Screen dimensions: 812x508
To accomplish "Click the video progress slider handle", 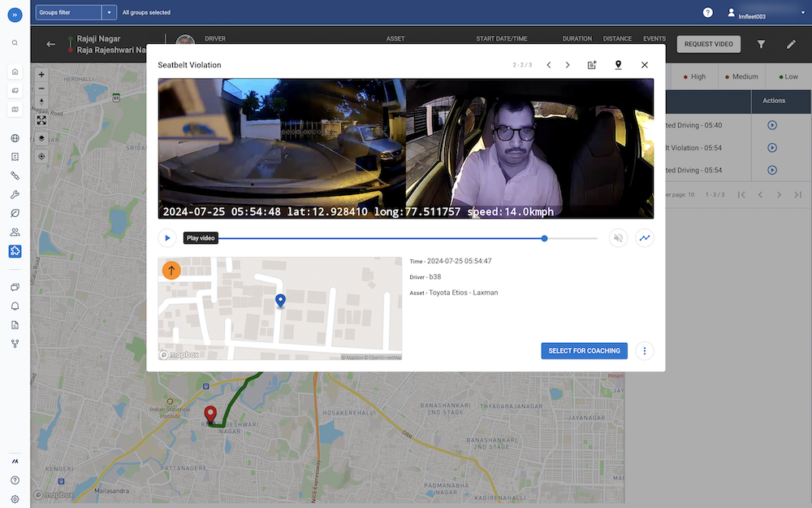I will 544,238.
